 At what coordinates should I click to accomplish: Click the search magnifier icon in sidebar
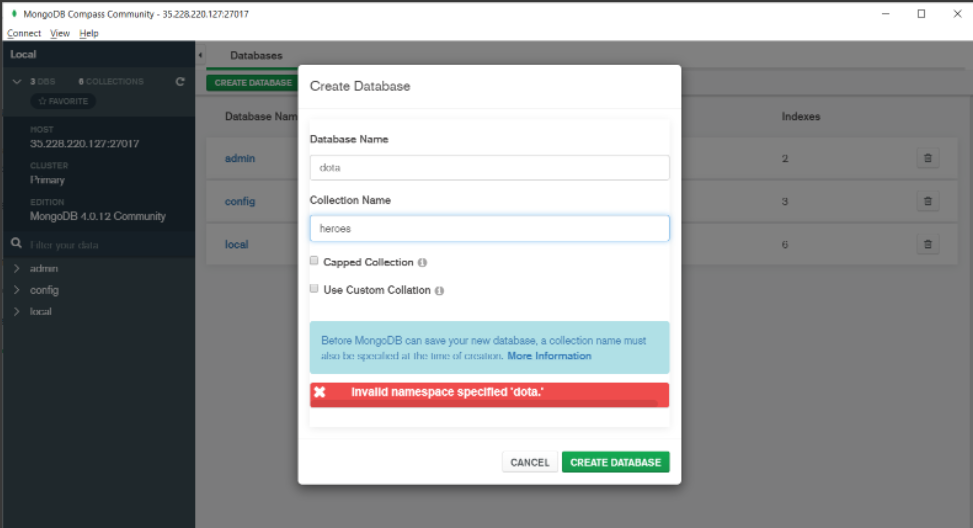(x=16, y=243)
